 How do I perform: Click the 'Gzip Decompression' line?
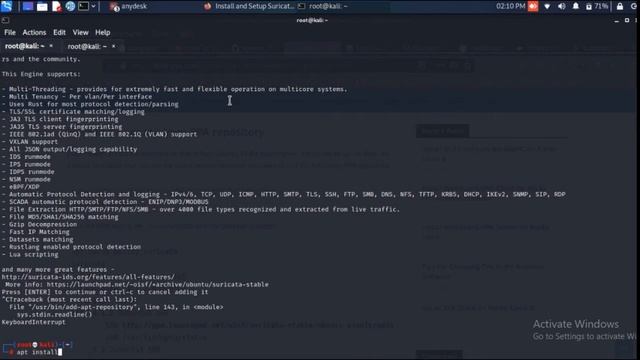coord(39,224)
